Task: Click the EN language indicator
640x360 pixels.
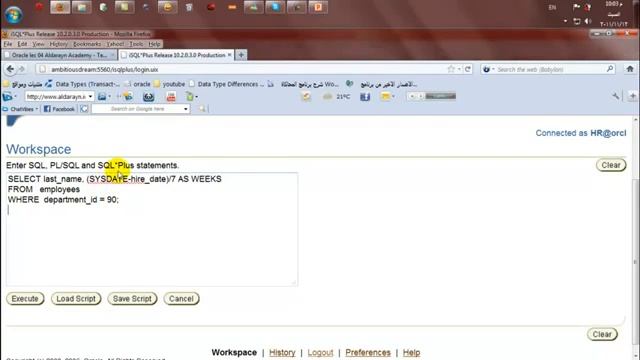Action: [552, 7]
